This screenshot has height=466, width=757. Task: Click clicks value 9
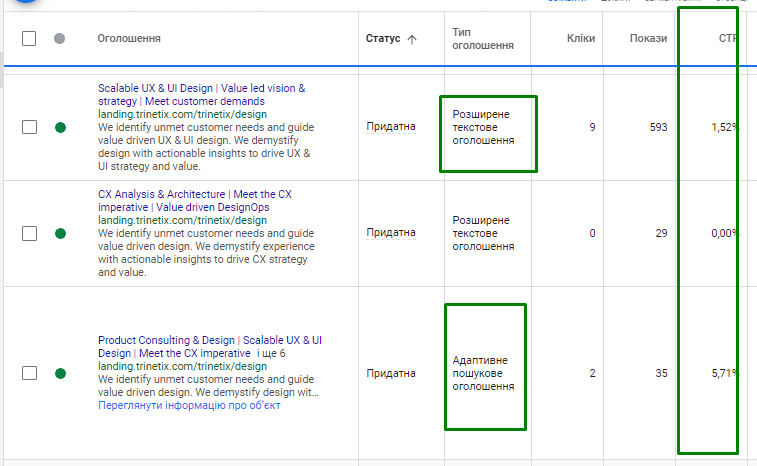[x=592, y=127]
